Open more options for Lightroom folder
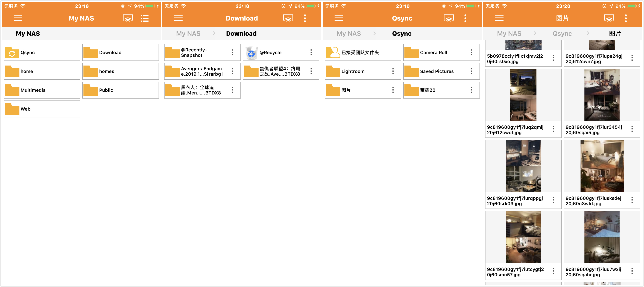644x287 pixels. tap(393, 71)
